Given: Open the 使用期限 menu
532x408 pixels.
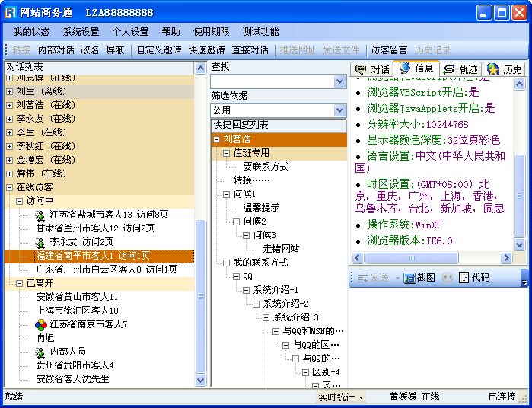Looking at the screenshot, I should (212, 32).
